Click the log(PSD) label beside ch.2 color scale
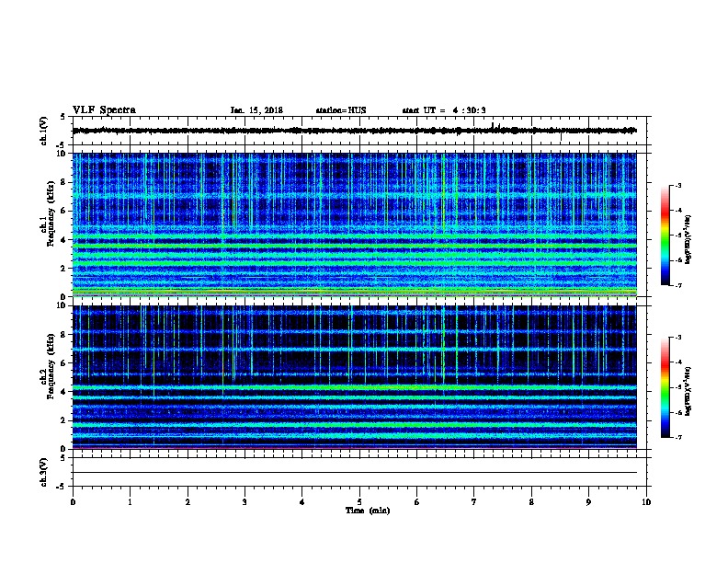The width and height of the screenshot is (728, 563). tap(688, 391)
